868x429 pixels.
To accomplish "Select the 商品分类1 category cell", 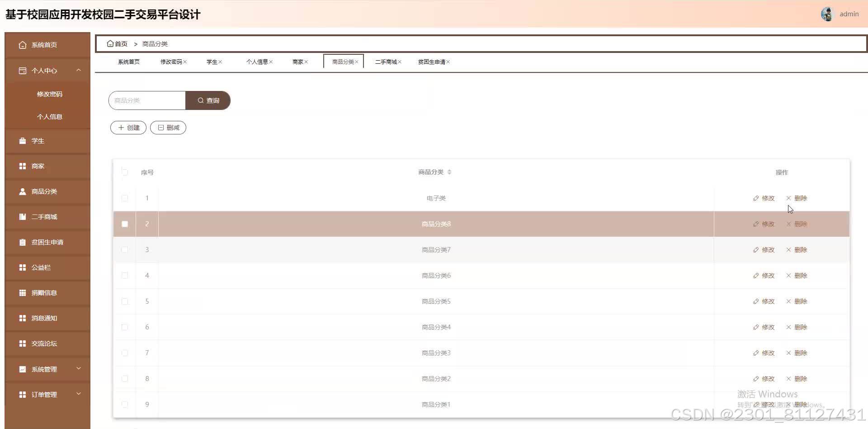I will [436, 405].
